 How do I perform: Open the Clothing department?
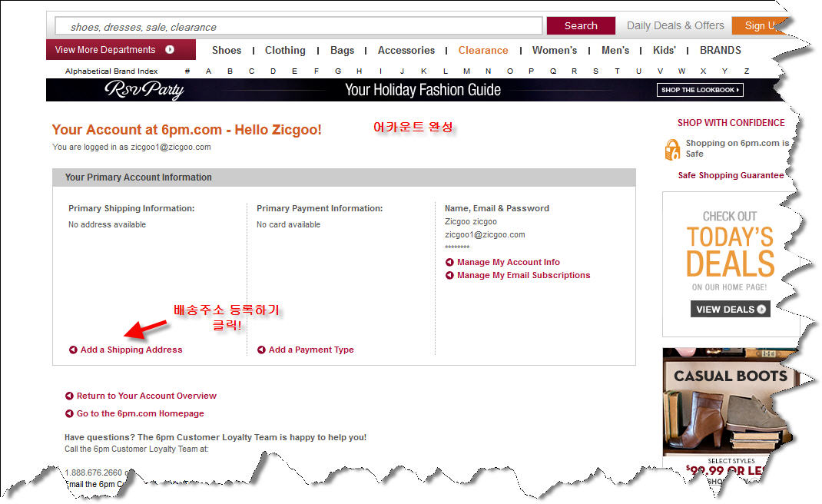(285, 51)
